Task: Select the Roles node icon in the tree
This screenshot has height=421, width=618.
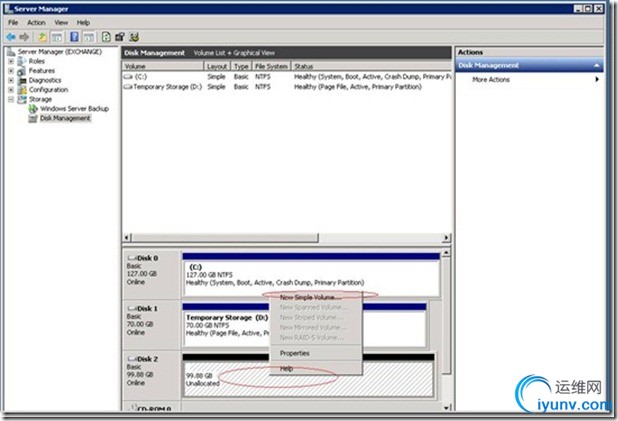Action: [x=22, y=61]
